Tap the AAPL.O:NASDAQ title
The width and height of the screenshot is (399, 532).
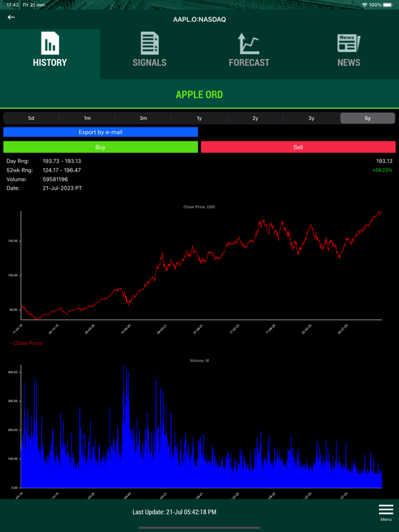pos(199,19)
